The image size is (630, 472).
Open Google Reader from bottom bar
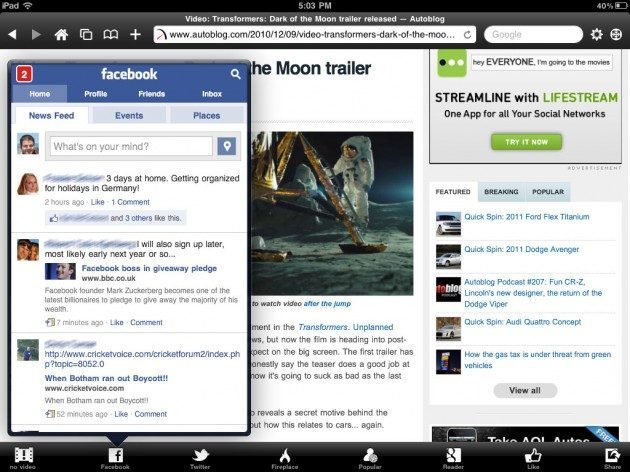[453, 456]
